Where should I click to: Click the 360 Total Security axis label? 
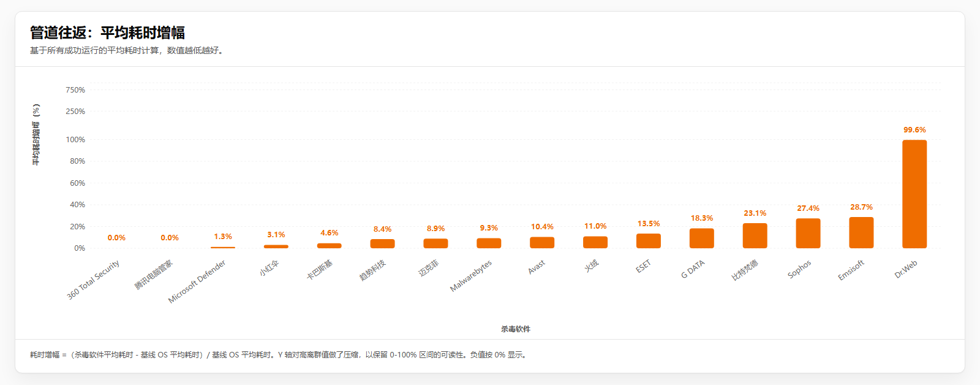click(94, 279)
